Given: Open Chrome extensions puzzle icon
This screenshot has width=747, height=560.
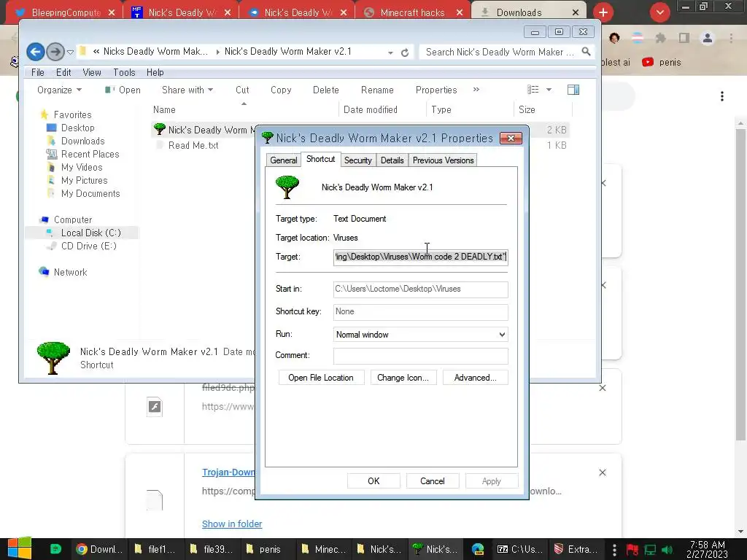Looking at the screenshot, I should coord(660,38).
